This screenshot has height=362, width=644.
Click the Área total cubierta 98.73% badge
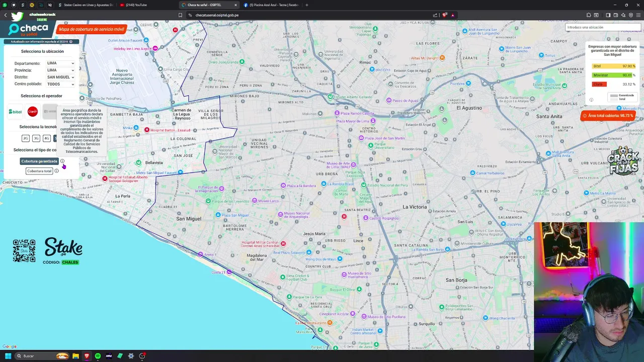point(607,116)
